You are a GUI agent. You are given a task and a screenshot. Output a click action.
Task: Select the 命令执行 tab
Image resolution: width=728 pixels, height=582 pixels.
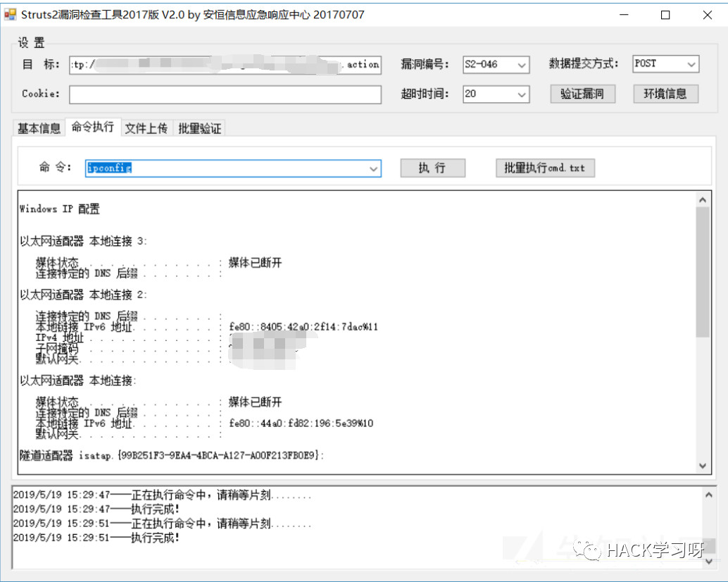click(x=93, y=127)
